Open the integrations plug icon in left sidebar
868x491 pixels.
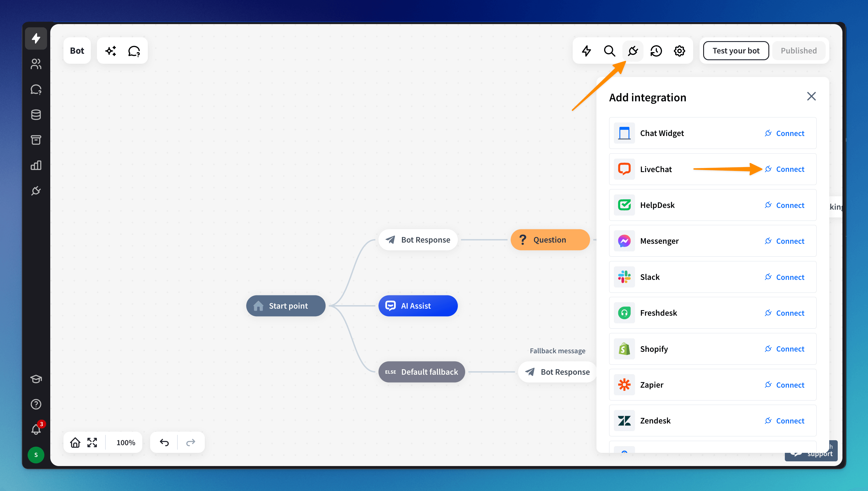pos(36,191)
